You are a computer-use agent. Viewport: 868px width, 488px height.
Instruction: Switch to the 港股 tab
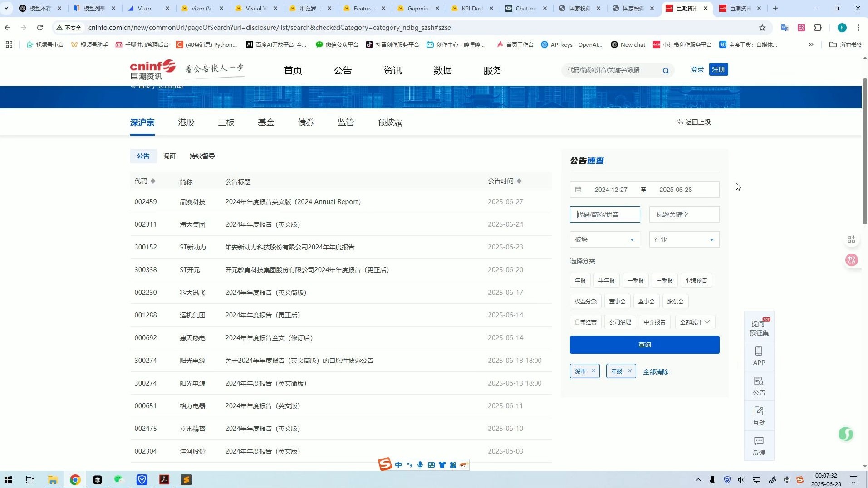(x=186, y=122)
